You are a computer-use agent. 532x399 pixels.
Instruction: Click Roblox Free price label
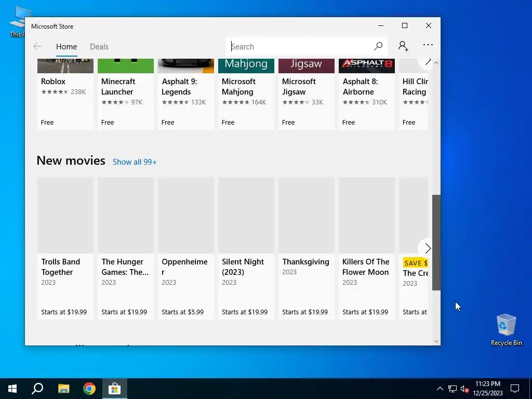[47, 122]
